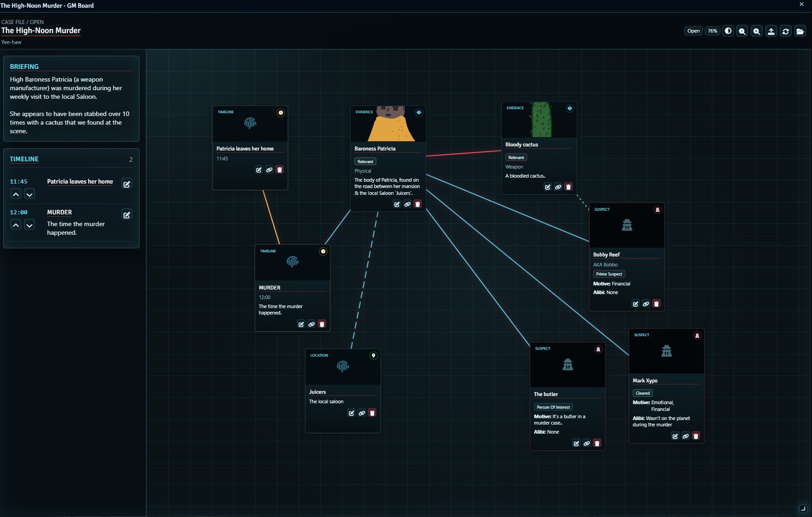
Task: Delete the Bobby Reef suspect card
Action: (657, 304)
